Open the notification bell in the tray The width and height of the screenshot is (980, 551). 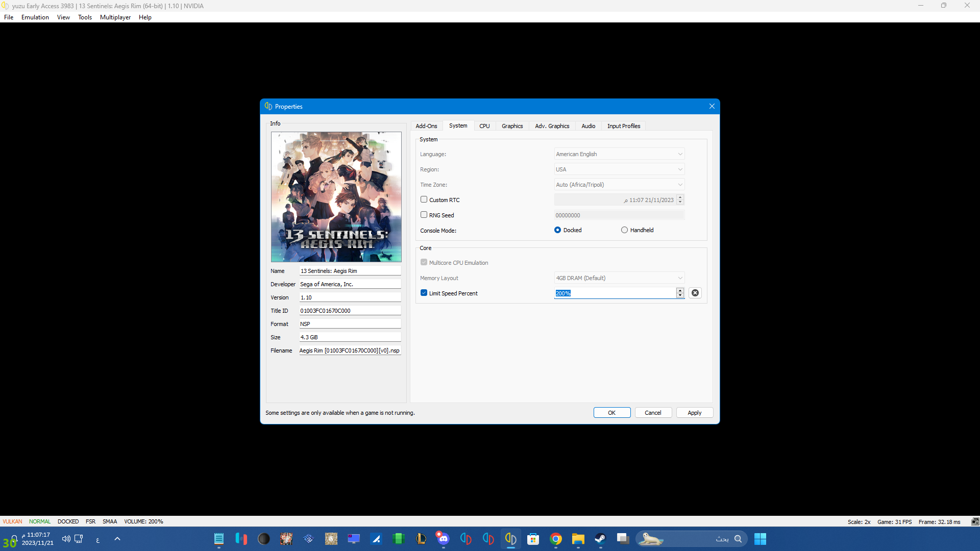point(15,539)
